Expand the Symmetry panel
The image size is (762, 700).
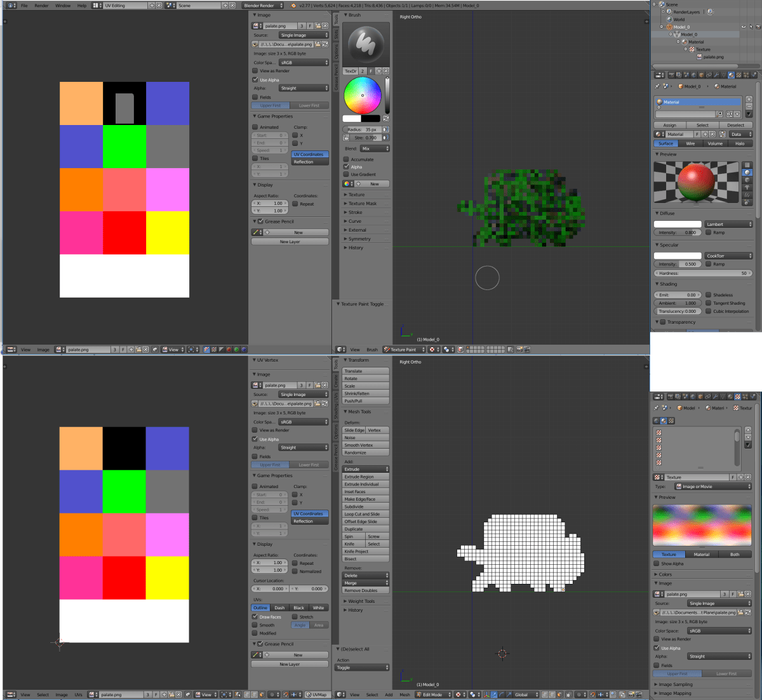[359, 239]
